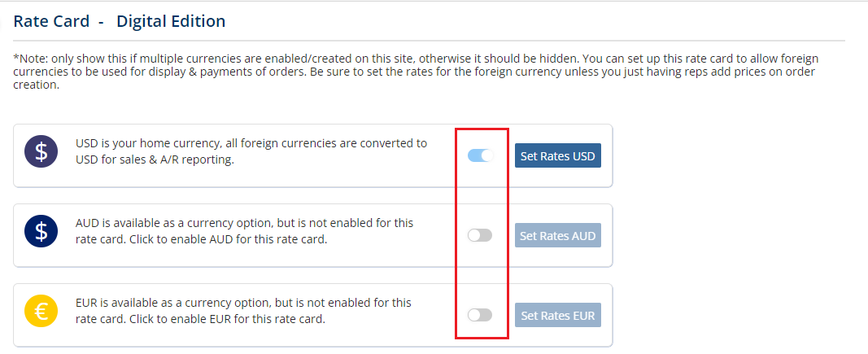The image size is (868, 354).
Task: Click the purple USD dollar sign icon
Action: click(41, 151)
